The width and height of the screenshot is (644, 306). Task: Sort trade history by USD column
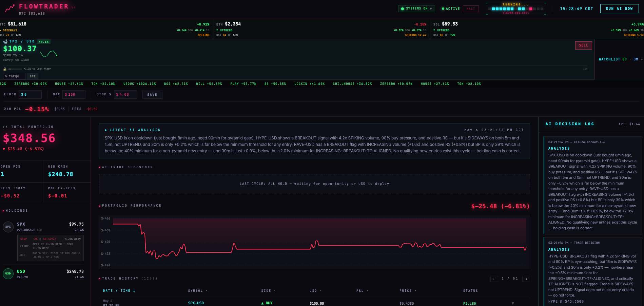click(x=315, y=291)
